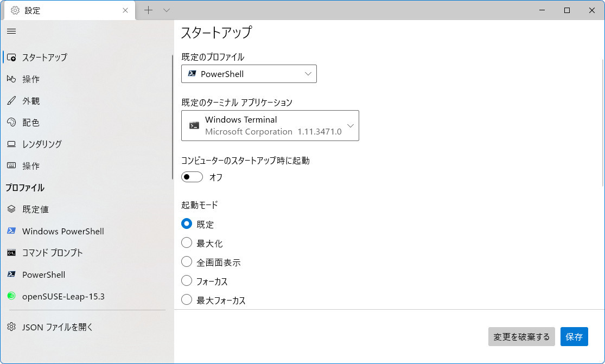
Task: Close the 設定 tab
Action: click(x=125, y=10)
